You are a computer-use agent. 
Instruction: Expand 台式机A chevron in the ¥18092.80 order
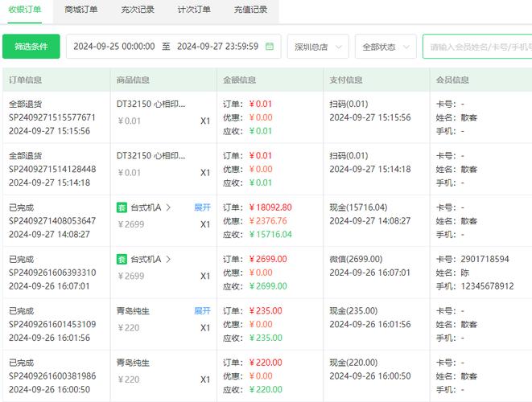[168, 207]
